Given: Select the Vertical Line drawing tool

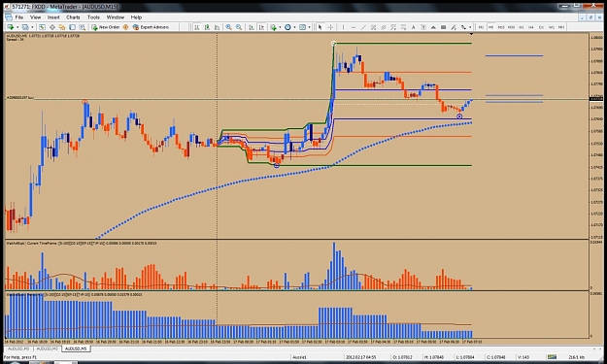Looking at the screenshot, I should (x=344, y=27).
